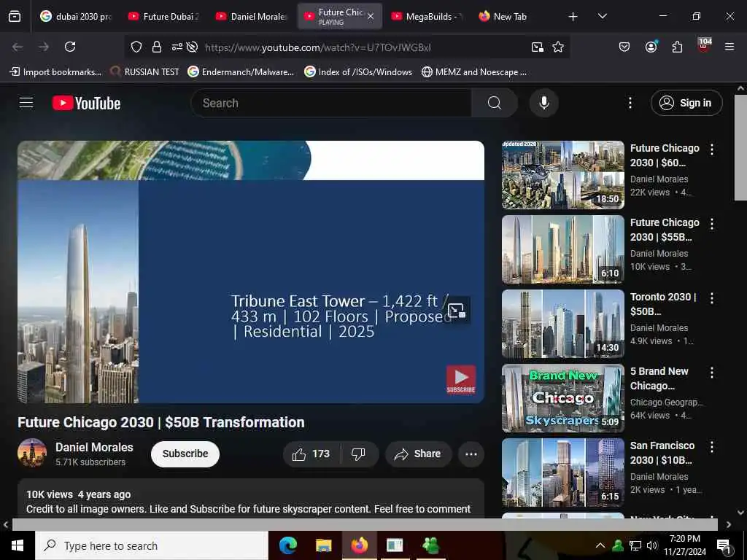Click the horizontal scrollbar at page bottom
This screenshot has width=747, height=560.
365,524
